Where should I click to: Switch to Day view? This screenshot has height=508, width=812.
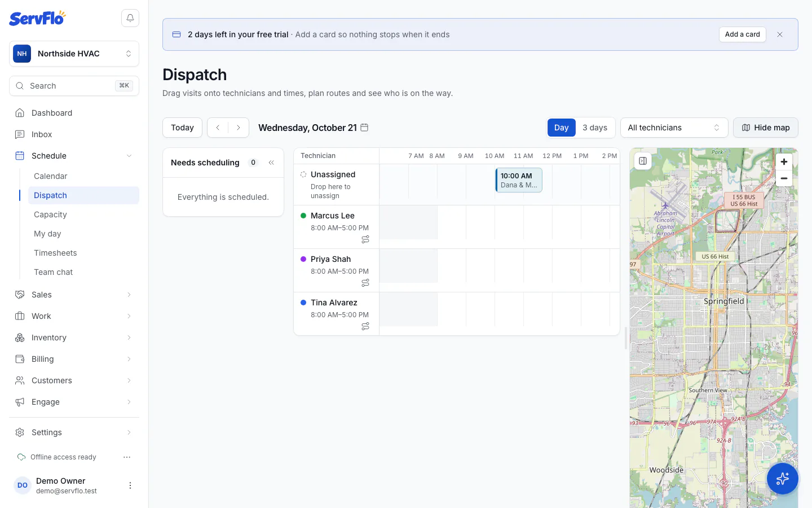pos(562,128)
